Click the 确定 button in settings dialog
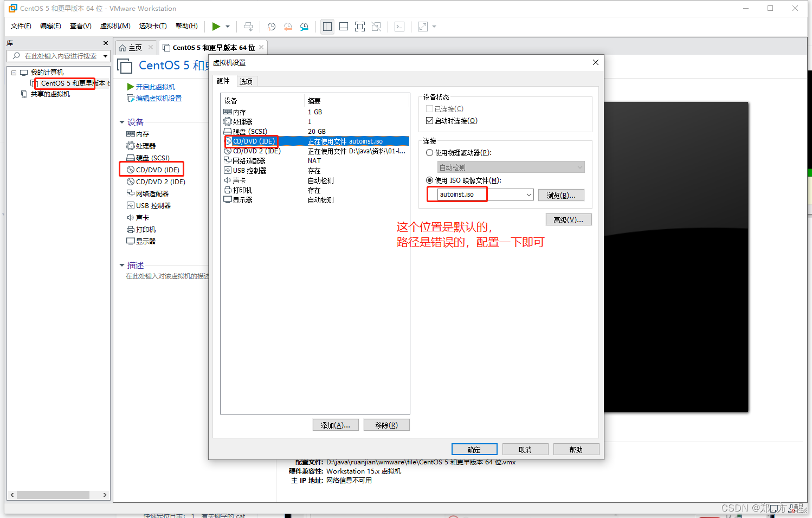Viewport: 812px width, 518px height. [x=474, y=450]
